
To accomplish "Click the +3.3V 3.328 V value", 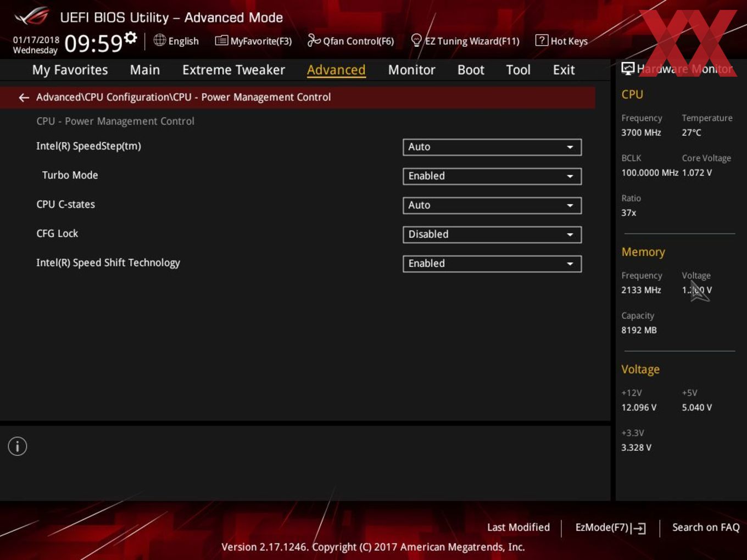I will coord(636,447).
